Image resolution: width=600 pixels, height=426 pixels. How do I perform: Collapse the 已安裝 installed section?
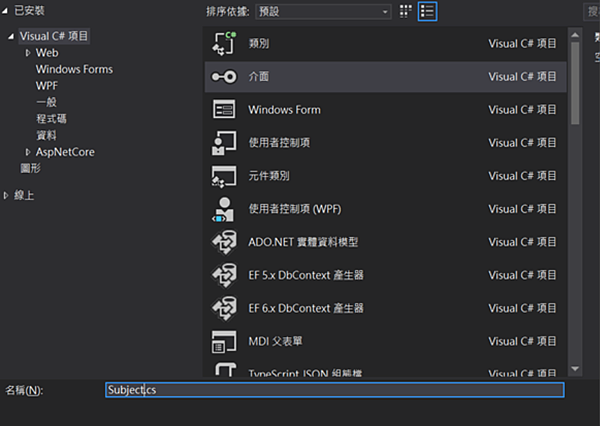pyautogui.click(x=5, y=11)
